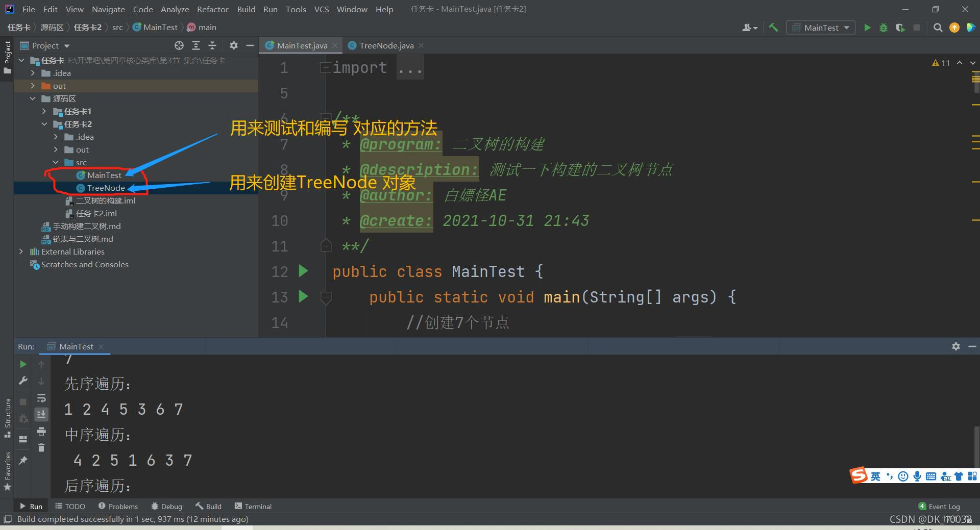Viewport: 980px width, 530px height.
Task: Clear all Run console output trash icon
Action: (41, 448)
